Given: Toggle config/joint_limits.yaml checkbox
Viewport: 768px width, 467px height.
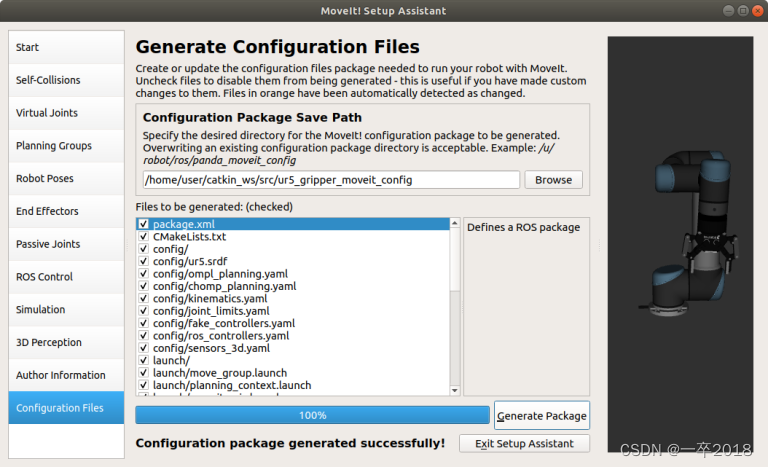Looking at the screenshot, I should pos(144,311).
